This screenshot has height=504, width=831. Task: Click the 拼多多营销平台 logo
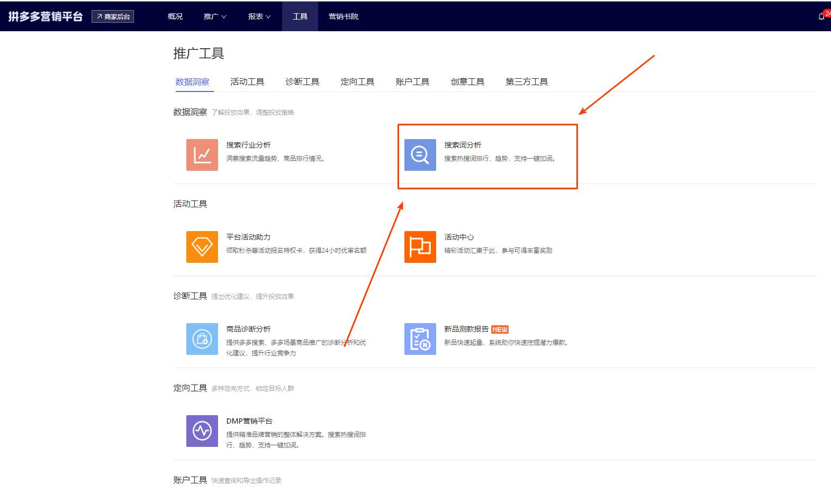(46, 16)
